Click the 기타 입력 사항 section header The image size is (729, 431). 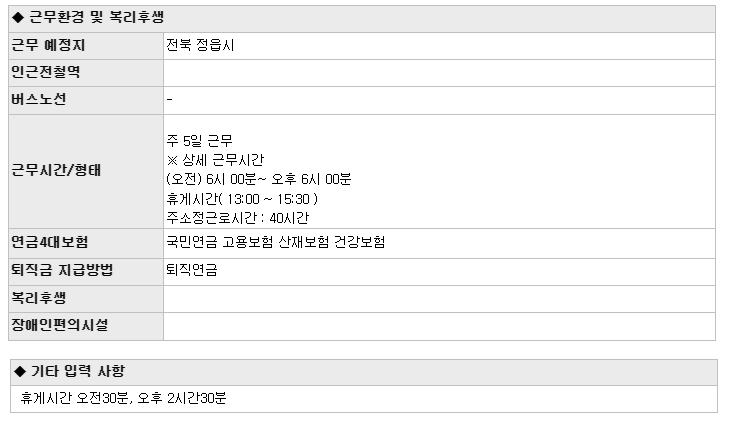(x=364, y=372)
